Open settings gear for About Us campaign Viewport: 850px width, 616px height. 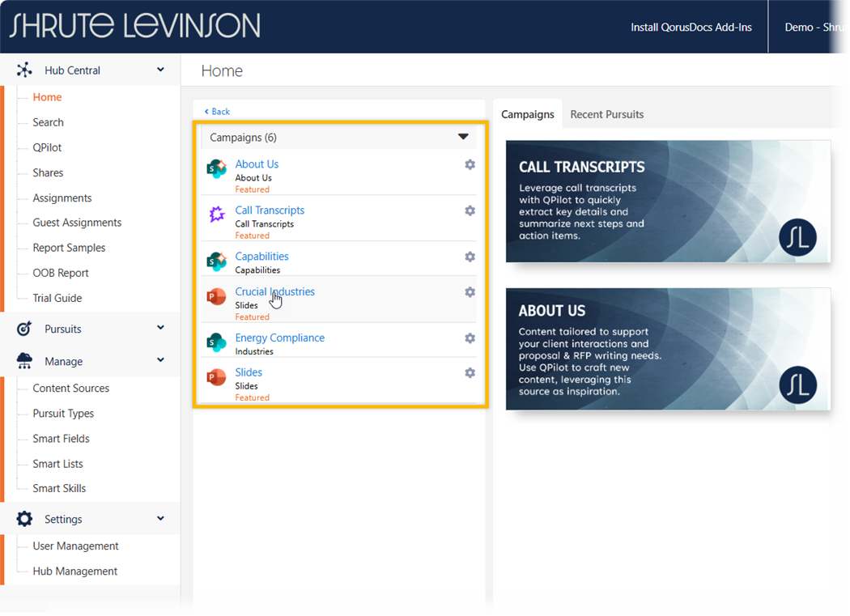click(x=470, y=165)
